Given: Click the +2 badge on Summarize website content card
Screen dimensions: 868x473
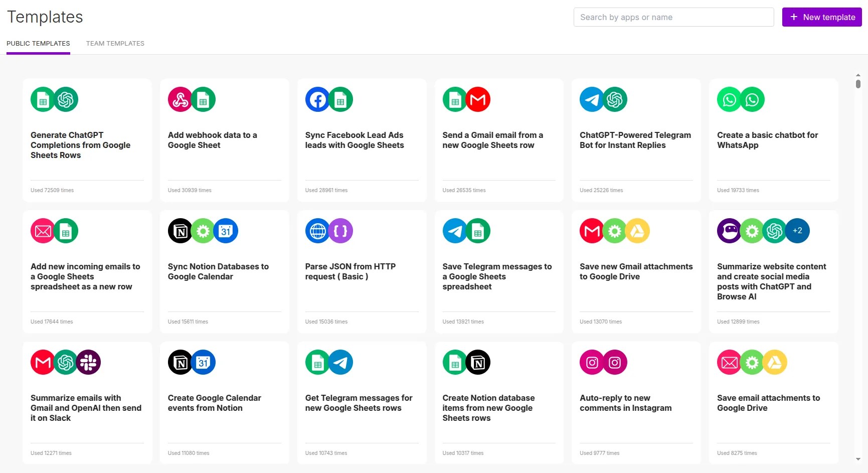Looking at the screenshot, I should [x=797, y=231].
